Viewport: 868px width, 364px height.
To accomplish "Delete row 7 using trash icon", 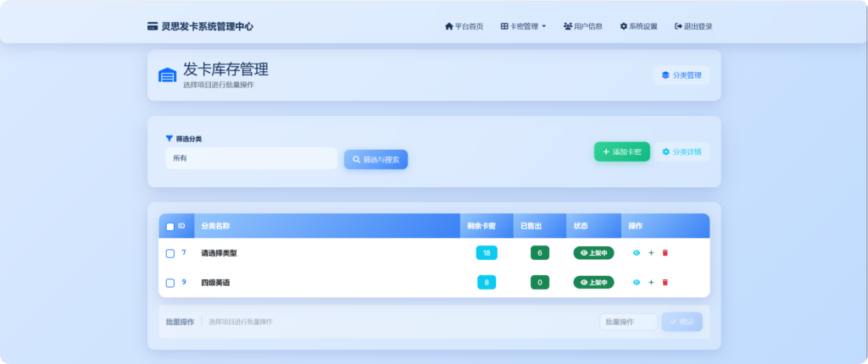I will tap(665, 253).
